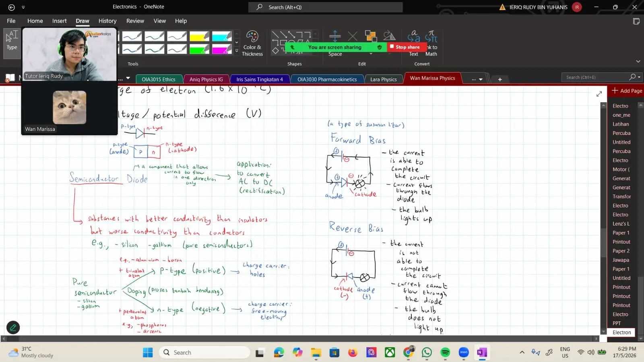Image resolution: width=644 pixels, height=362 pixels.
Task: Open the Lenz's L page
Action: [x=621, y=224]
